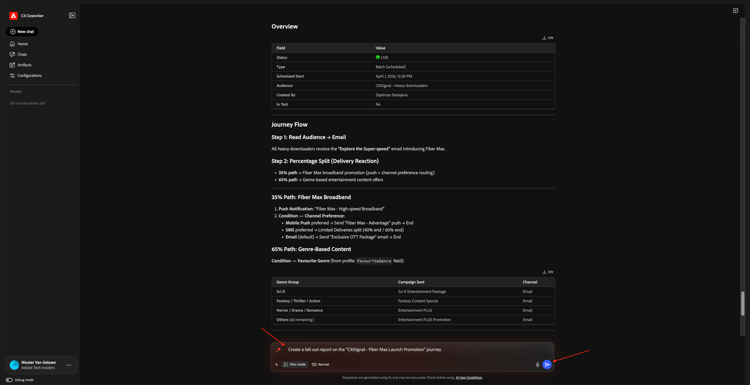Screen dimensions: 750x385
Task: Click the green LIVE status value
Action: 382,57
